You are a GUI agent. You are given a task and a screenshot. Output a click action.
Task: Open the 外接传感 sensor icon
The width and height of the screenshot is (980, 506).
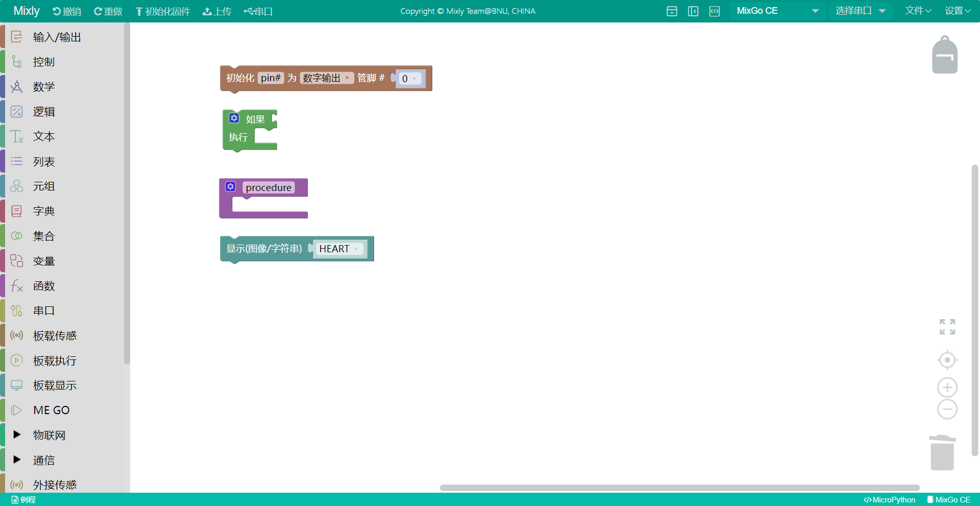click(16, 485)
